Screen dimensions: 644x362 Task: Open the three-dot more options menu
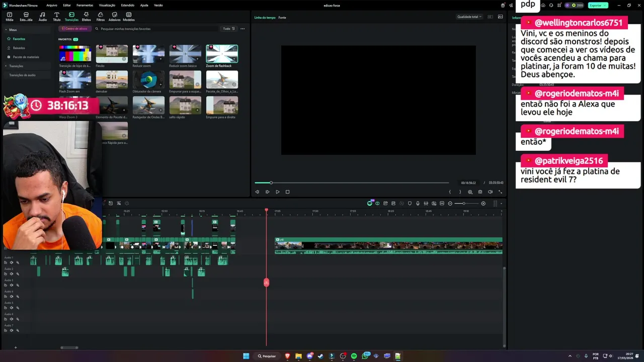pyautogui.click(x=243, y=29)
